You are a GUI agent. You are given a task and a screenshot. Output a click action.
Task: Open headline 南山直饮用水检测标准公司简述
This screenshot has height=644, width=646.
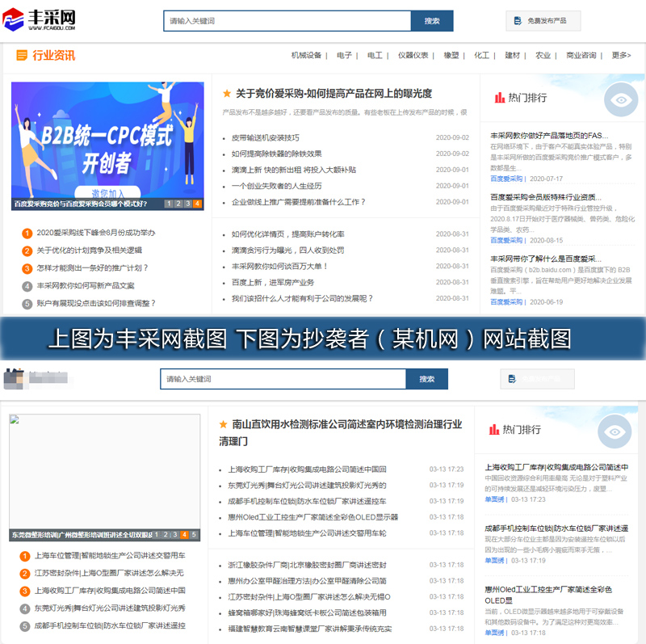pyautogui.click(x=340, y=432)
